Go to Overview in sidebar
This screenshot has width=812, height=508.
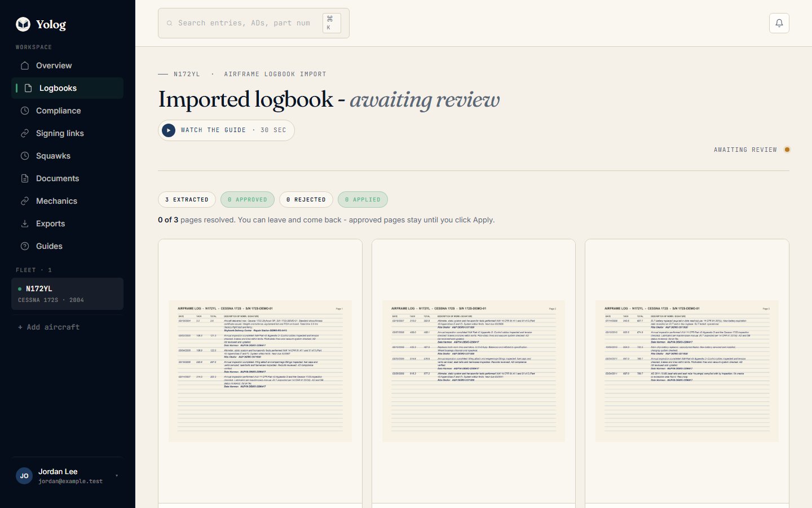click(x=67, y=65)
